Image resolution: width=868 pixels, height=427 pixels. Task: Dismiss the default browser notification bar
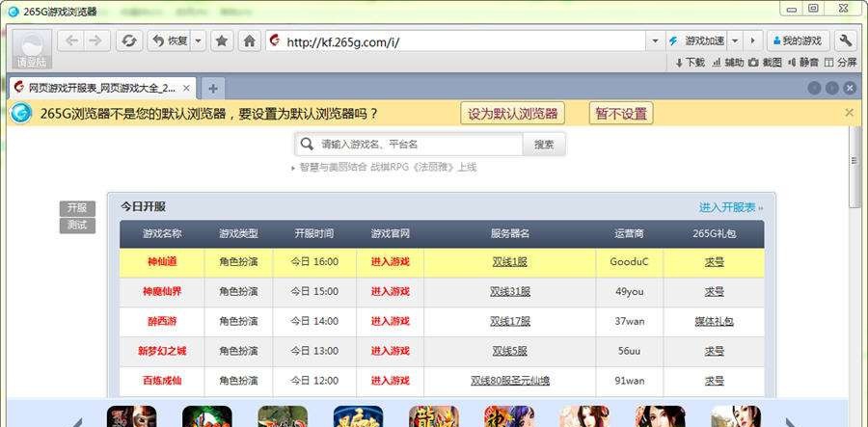[x=849, y=113]
